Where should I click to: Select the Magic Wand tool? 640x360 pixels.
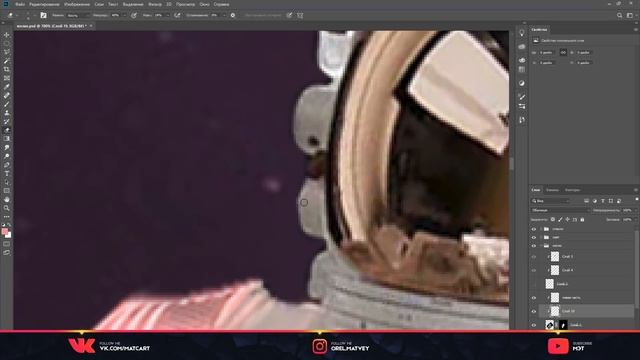click(x=7, y=61)
